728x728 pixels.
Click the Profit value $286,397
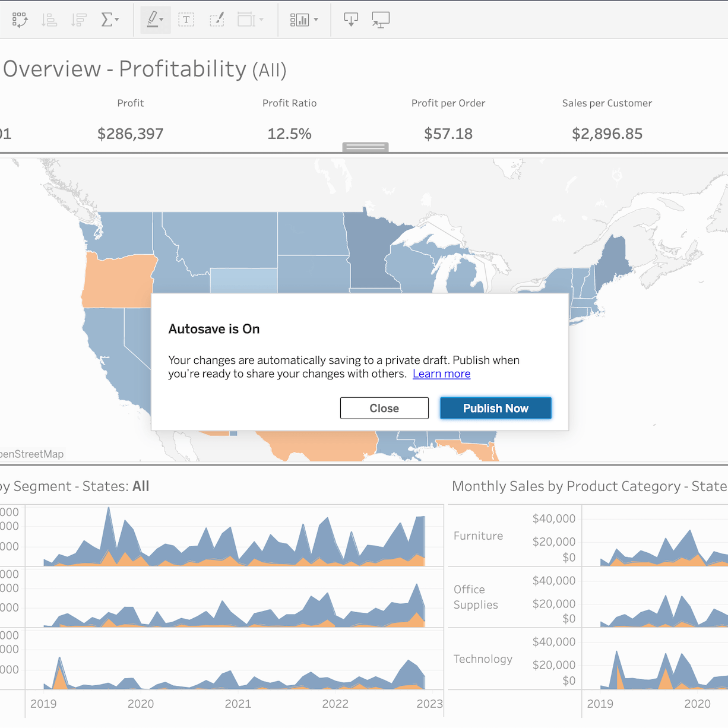tap(130, 134)
